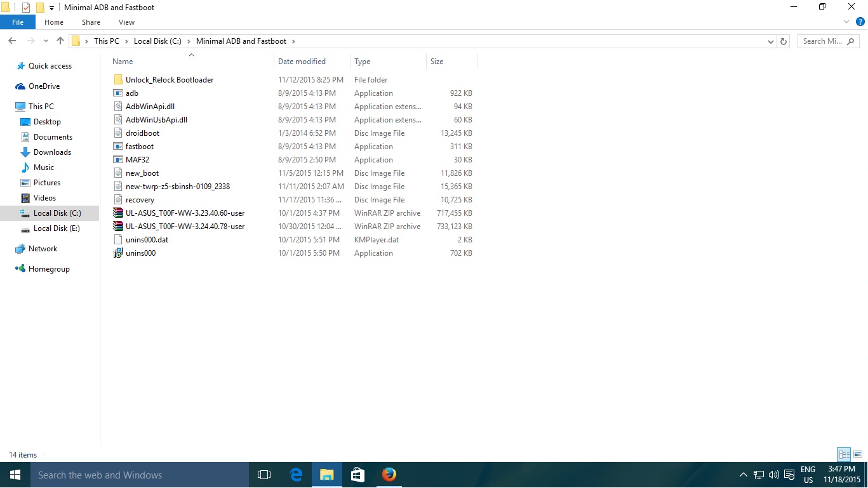The height and width of the screenshot is (488, 868).
Task: Expand the This PC breadcrumb chevron
Action: [x=126, y=41]
